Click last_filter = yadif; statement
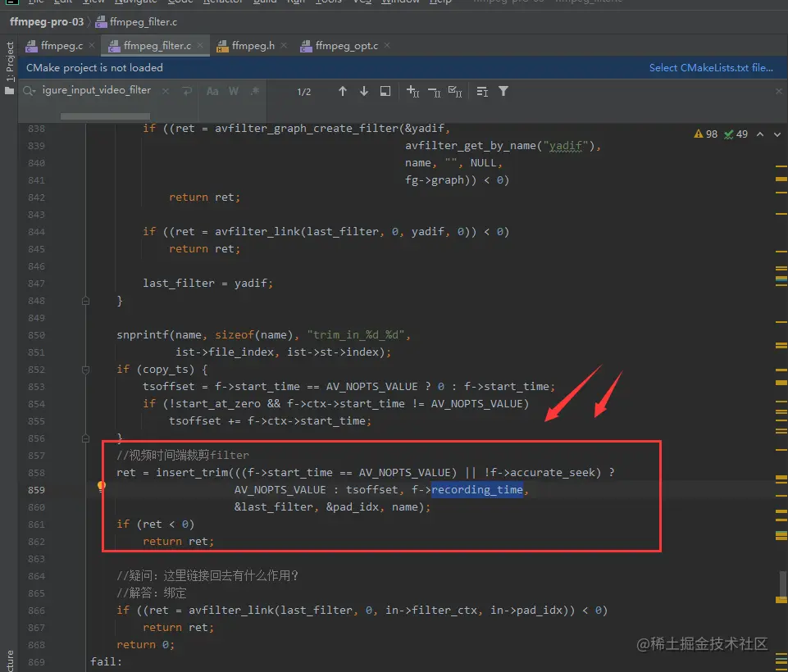The width and height of the screenshot is (788, 672). click(207, 284)
